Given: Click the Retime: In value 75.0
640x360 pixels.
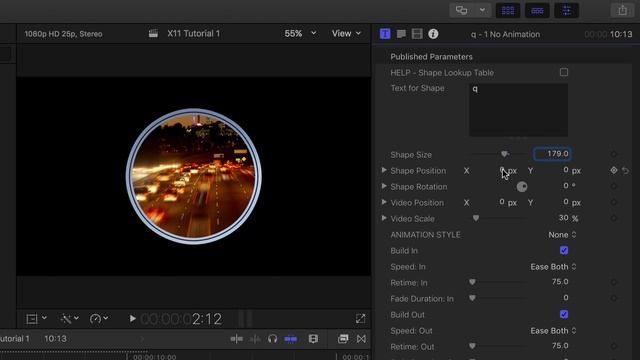Looking at the screenshot, I should point(560,282).
